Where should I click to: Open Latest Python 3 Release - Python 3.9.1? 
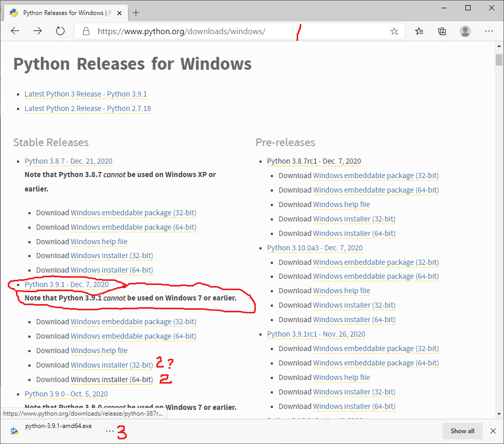(86, 94)
